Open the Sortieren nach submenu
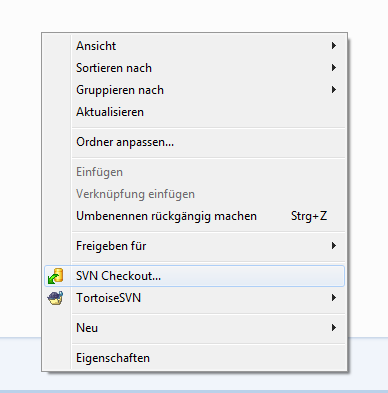This screenshot has width=388, height=393. point(194,68)
